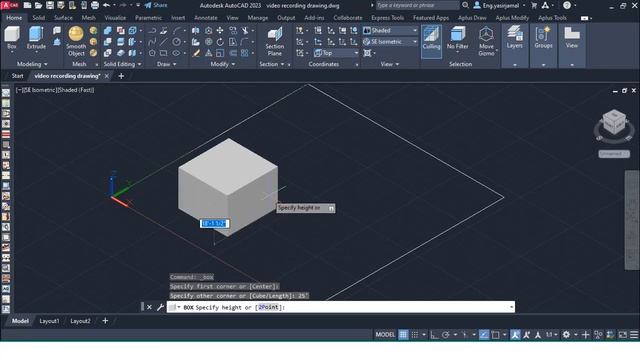Select the Box modeling tool
Screen dimensions: 640x360
(x=12, y=38)
